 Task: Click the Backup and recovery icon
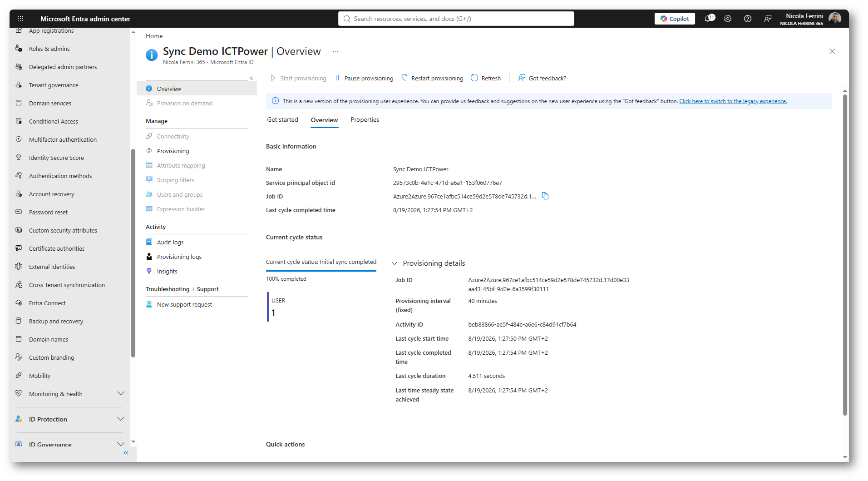coord(19,321)
